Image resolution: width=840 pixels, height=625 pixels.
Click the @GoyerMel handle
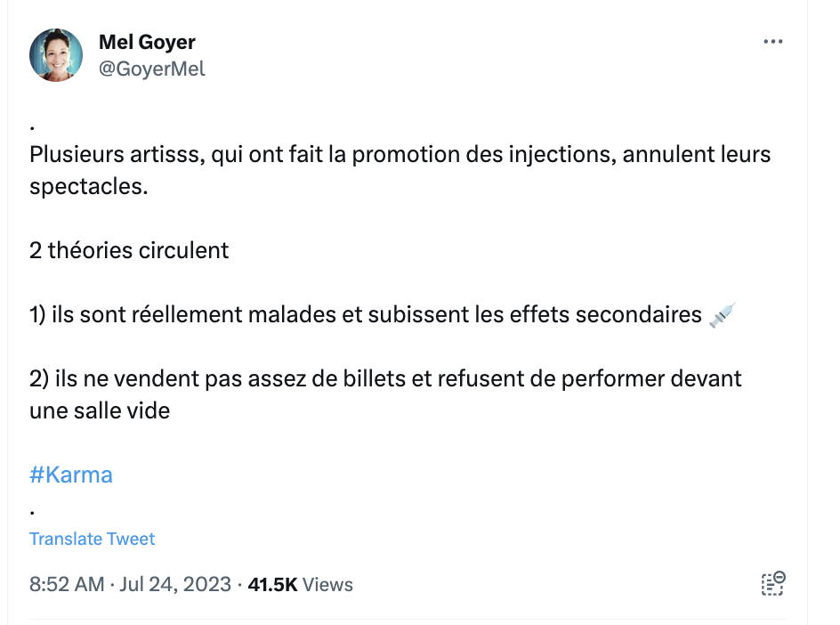click(x=152, y=69)
